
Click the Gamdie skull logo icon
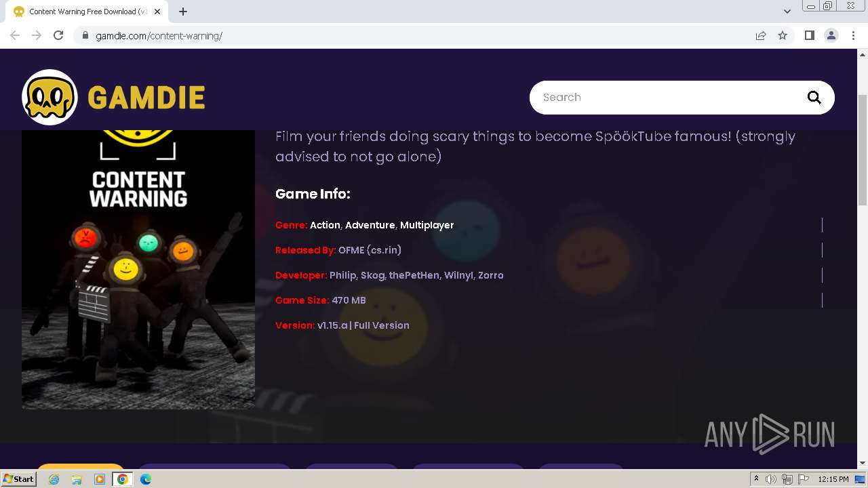(x=50, y=98)
